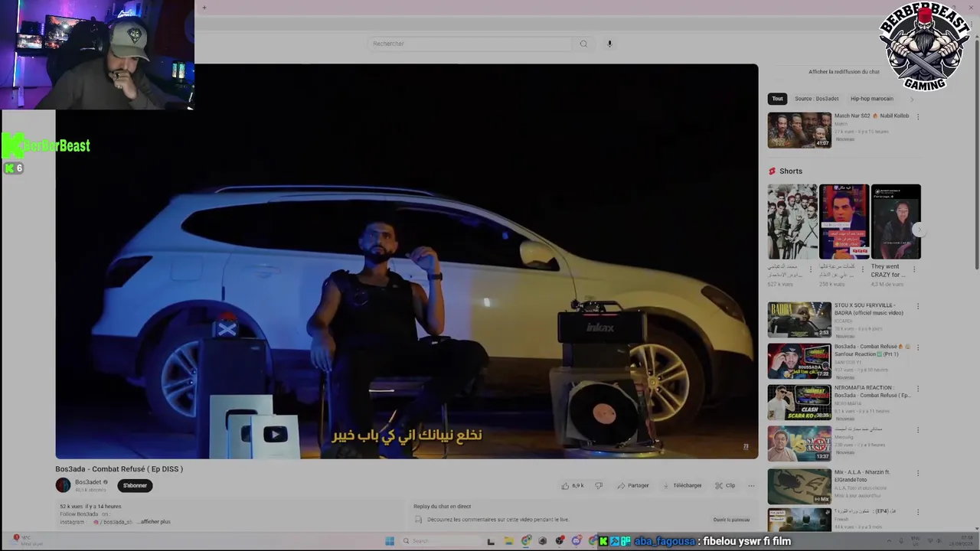Click inside the video player to pause
Screen dimensions: 980x551
tap(407, 261)
